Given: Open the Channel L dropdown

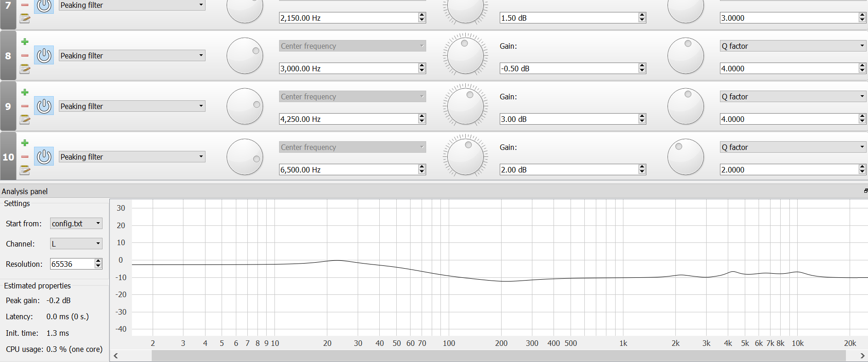Looking at the screenshot, I should tap(76, 244).
